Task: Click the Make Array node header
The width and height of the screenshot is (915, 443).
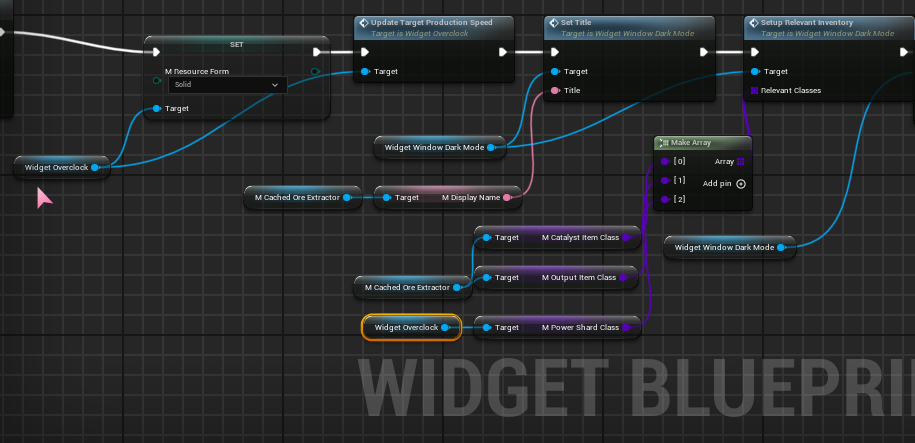Action: tap(703, 143)
